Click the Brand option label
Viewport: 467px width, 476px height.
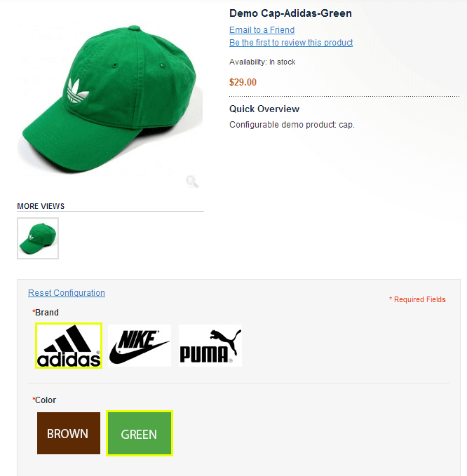tap(46, 313)
